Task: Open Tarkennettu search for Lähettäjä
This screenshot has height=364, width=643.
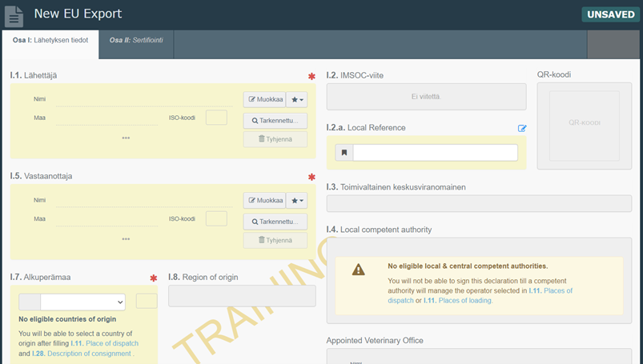Action: pos(275,121)
